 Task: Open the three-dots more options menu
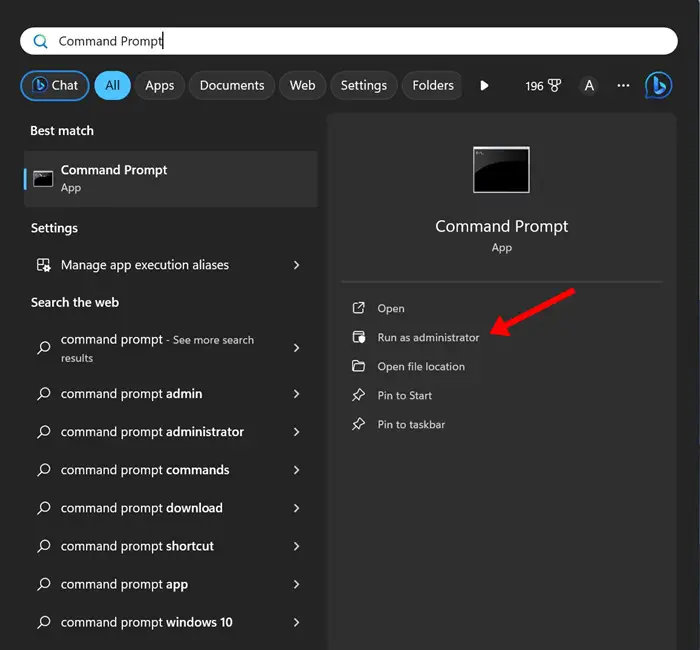[x=623, y=86]
